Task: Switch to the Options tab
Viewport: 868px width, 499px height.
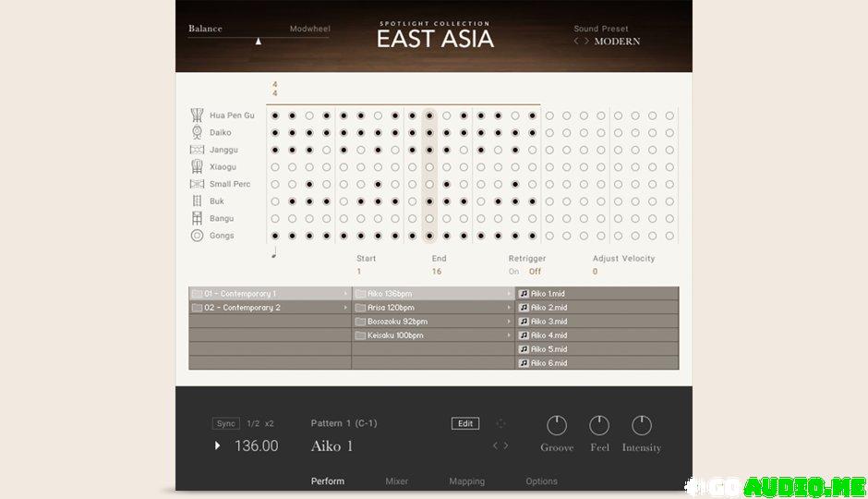Action: [x=541, y=481]
